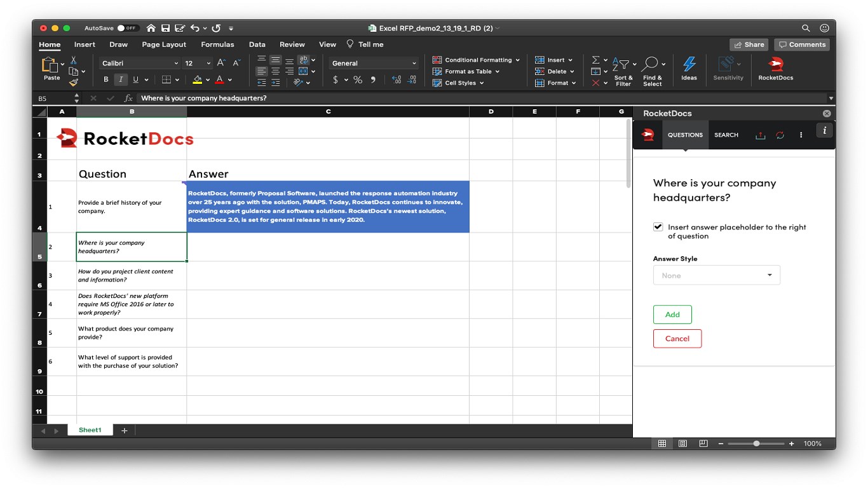This screenshot has width=868, height=488.
Task: Click the red Cancel button
Action: (x=677, y=339)
